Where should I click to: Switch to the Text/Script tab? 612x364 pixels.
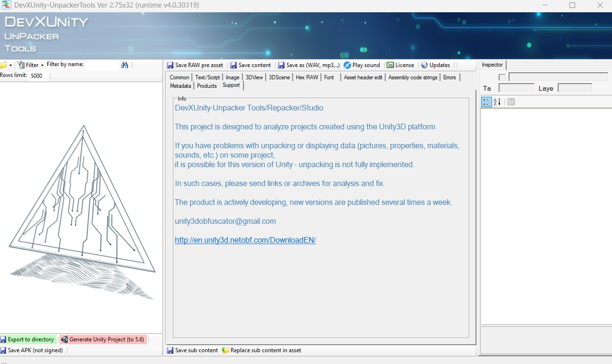(207, 77)
